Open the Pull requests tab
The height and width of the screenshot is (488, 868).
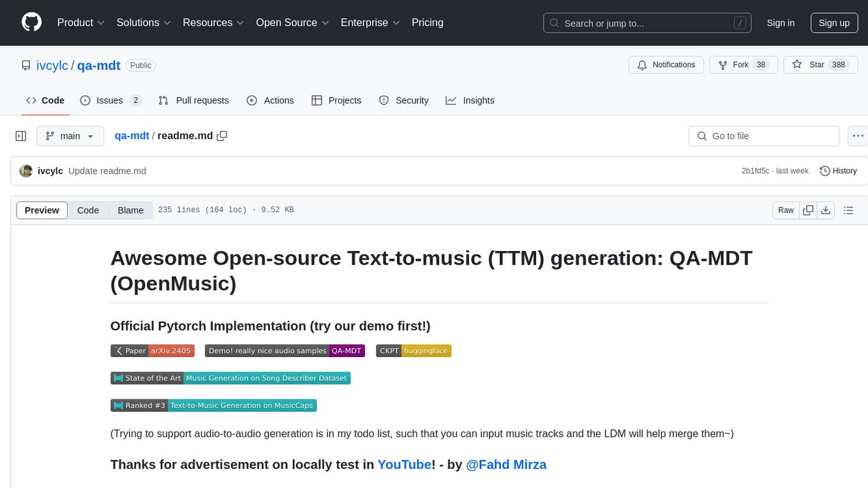(193, 100)
